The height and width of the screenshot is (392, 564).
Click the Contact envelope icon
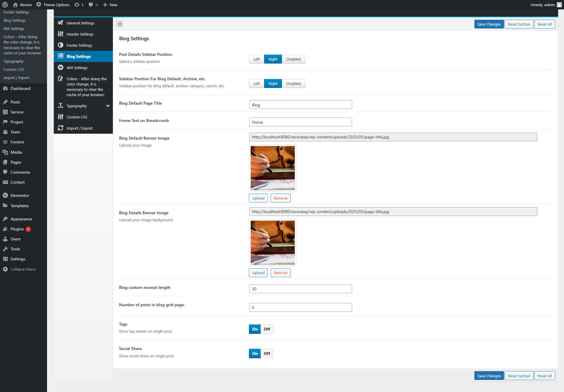(x=5, y=182)
